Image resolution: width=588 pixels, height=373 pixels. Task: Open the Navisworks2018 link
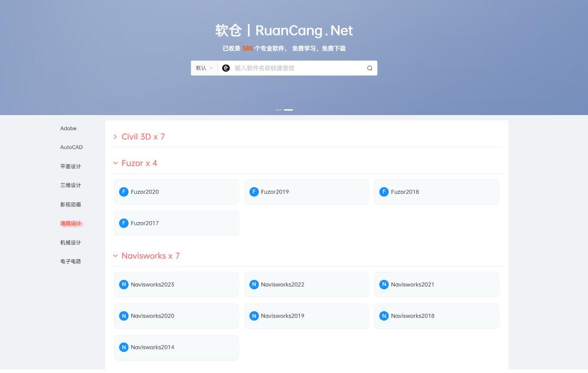coord(437,316)
